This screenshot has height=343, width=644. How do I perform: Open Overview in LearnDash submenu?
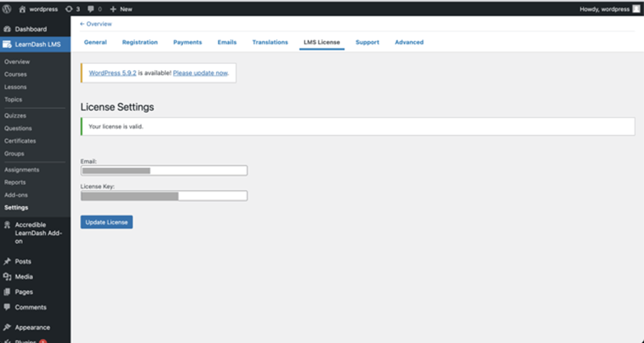pos(17,61)
